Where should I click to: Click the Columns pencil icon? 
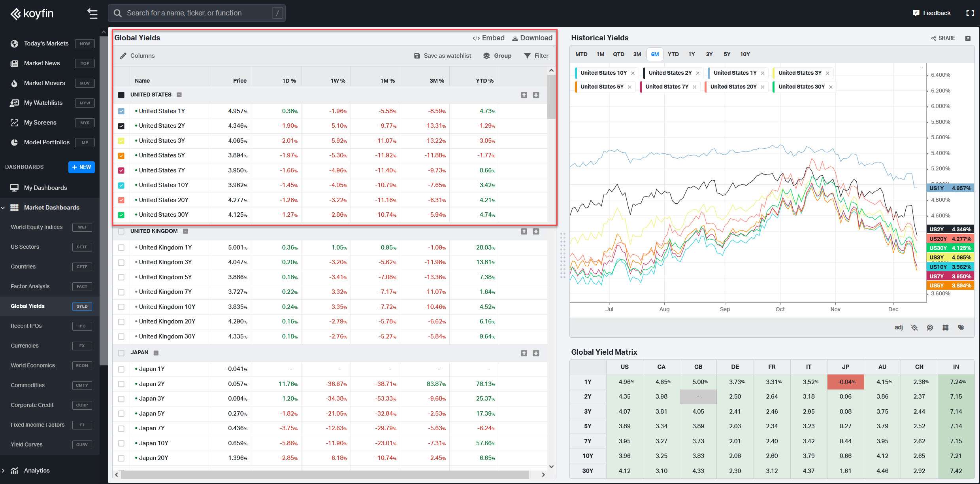click(123, 56)
